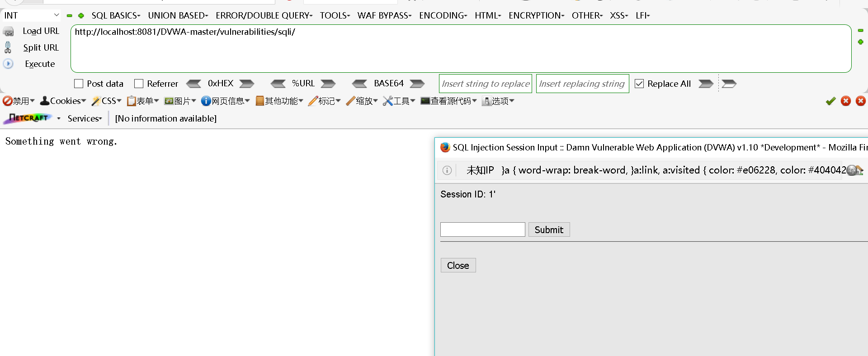Screen dimensions: 868x356
Task: Click the Session ID input box
Action: pyautogui.click(x=482, y=230)
